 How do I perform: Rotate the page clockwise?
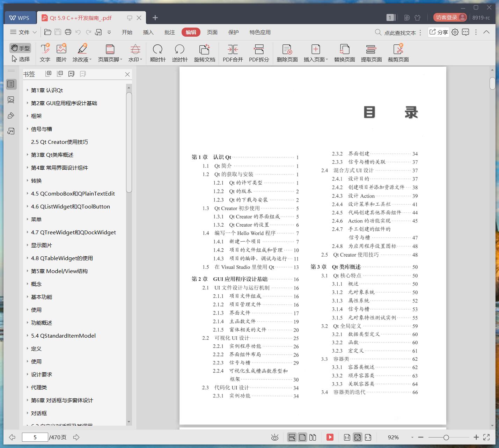coord(158,53)
